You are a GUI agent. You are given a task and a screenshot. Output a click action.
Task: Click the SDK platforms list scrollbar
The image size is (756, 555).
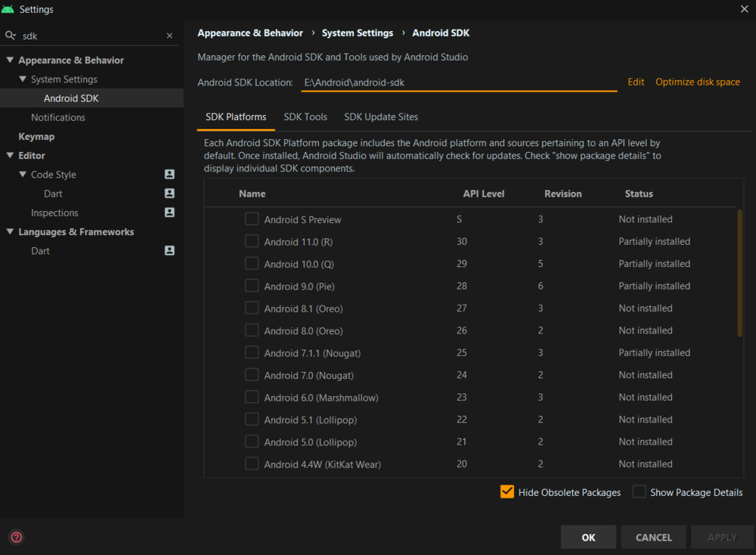coord(739,272)
